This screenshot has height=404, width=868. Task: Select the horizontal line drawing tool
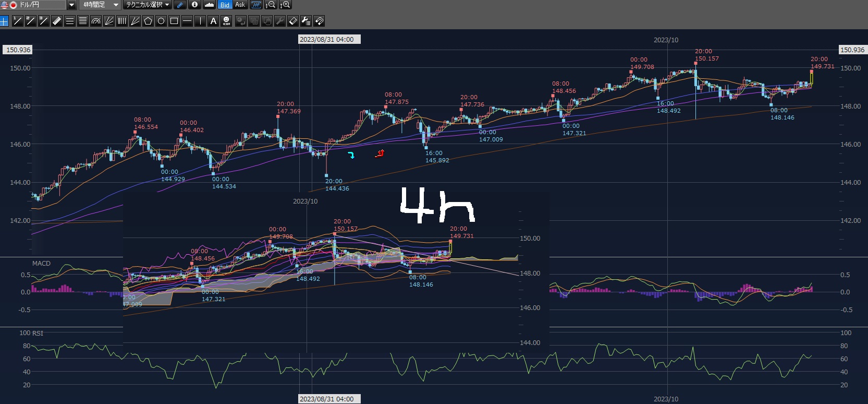point(187,21)
